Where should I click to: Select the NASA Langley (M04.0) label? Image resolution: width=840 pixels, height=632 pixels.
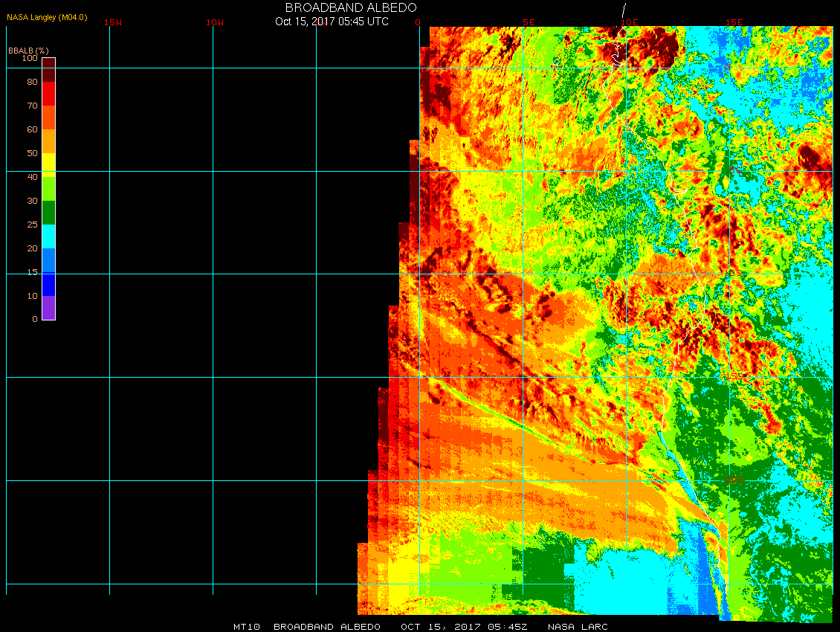[47, 17]
